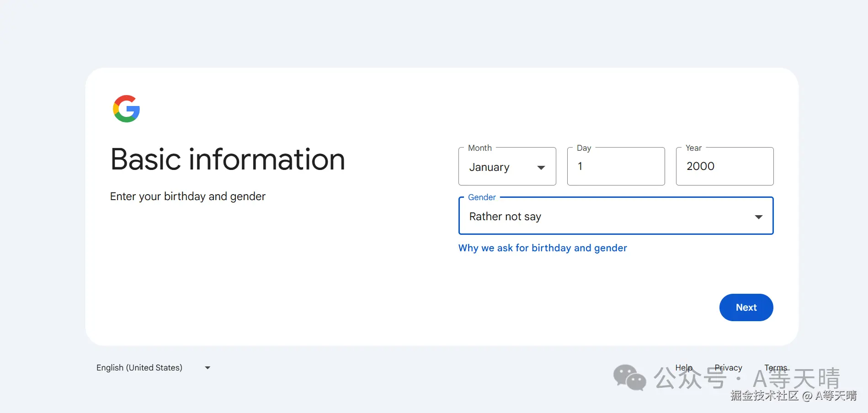Click the Month dropdown arrow
Screen dimensions: 868x413
(x=541, y=168)
